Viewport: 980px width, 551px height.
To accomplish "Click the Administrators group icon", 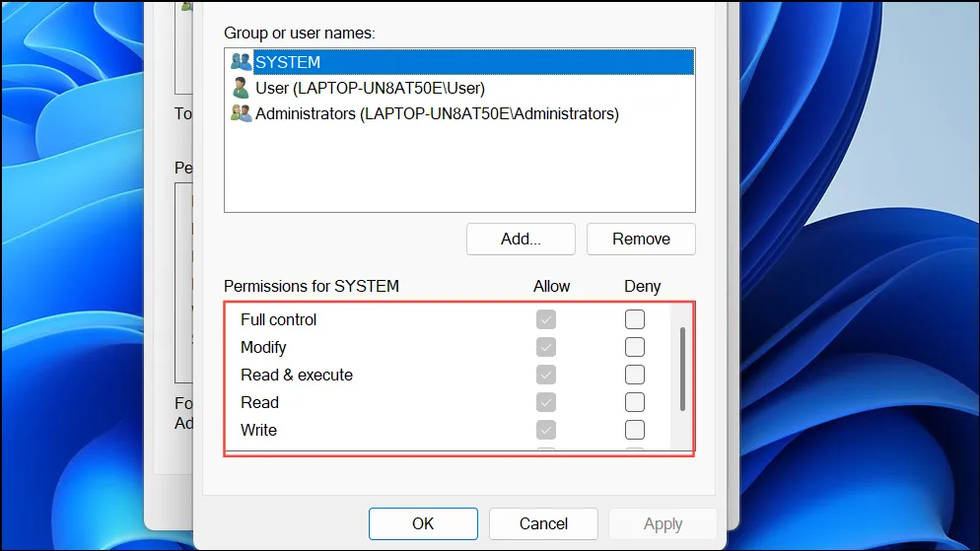I will (241, 113).
